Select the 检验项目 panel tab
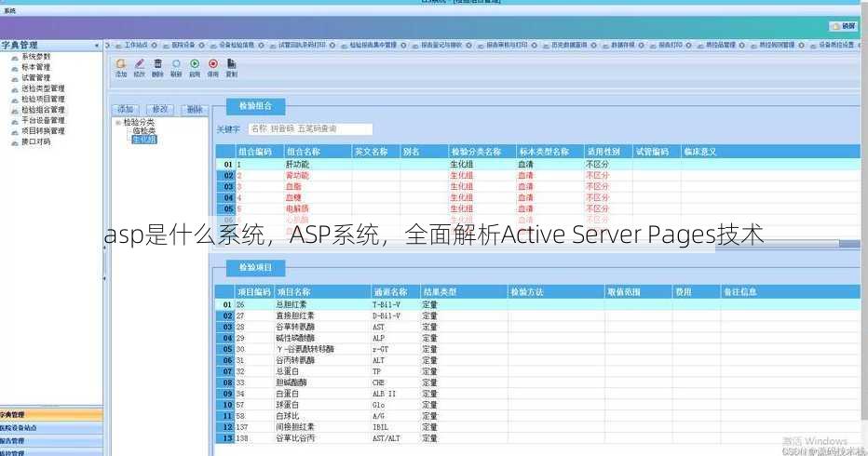This screenshot has height=456, width=868. [x=256, y=268]
